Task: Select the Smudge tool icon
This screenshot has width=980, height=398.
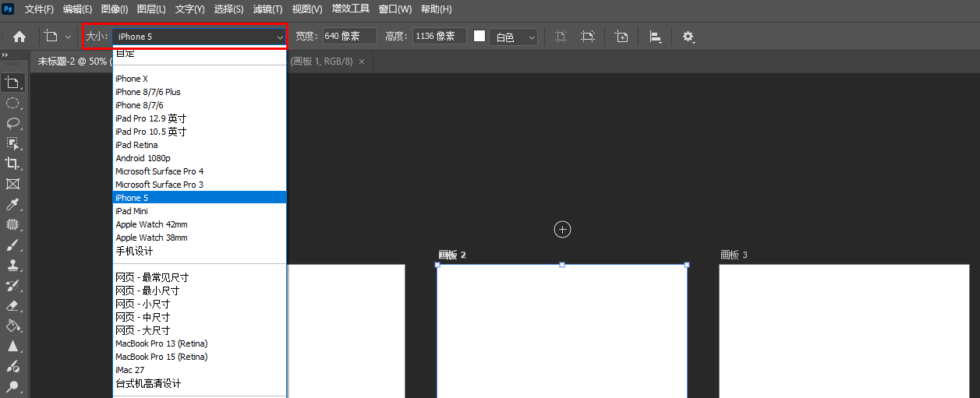Action: pyautogui.click(x=12, y=366)
